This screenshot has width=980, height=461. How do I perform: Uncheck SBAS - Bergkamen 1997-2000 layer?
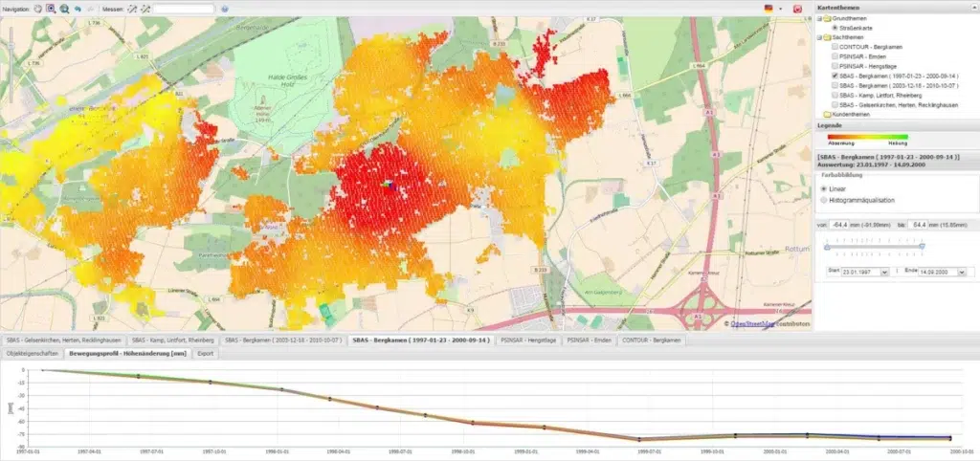tap(835, 75)
